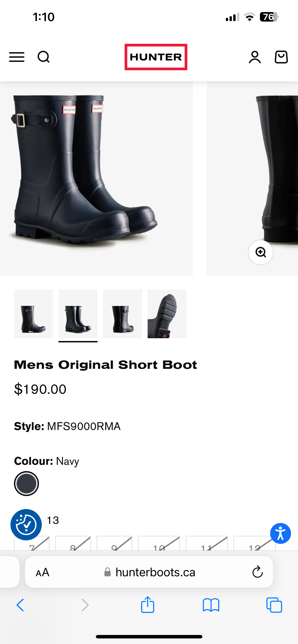The image size is (298, 644).
Task: Tap the Hunter logo to go home
Action: (x=156, y=57)
